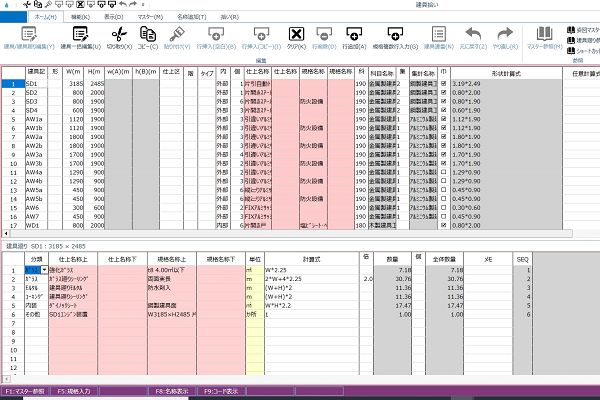Screen dimensions: 600x400
Task: Click the 数量 cell 17.47 in row 5
Action: click(392, 305)
